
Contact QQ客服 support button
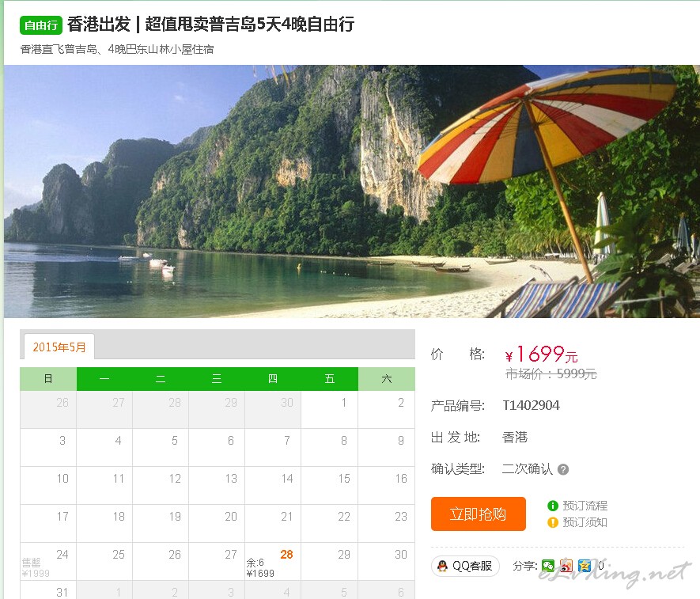pyautogui.click(x=465, y=566)
